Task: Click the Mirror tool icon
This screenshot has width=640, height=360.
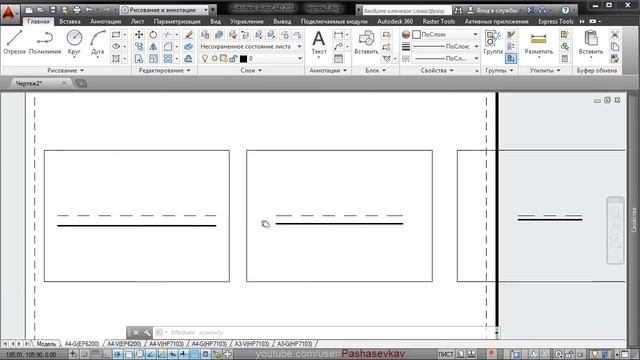Action: [x=153, y=47]
